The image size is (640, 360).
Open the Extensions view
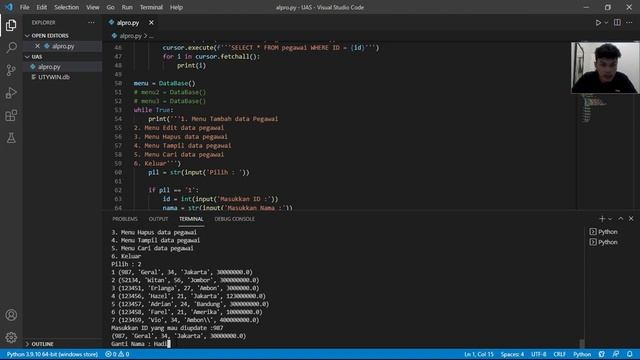pyautogui.click(x=11, y=116)
